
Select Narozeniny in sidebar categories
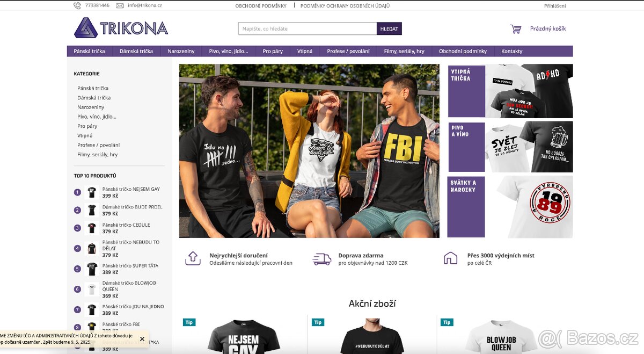(91, 107)
